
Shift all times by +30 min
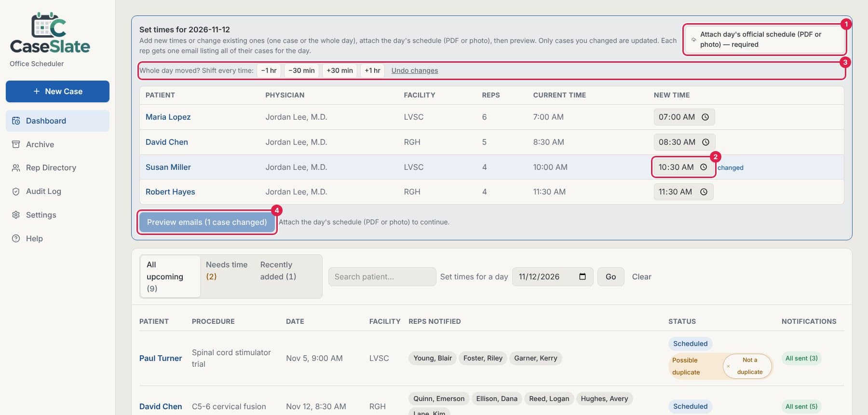pos(339,70)
